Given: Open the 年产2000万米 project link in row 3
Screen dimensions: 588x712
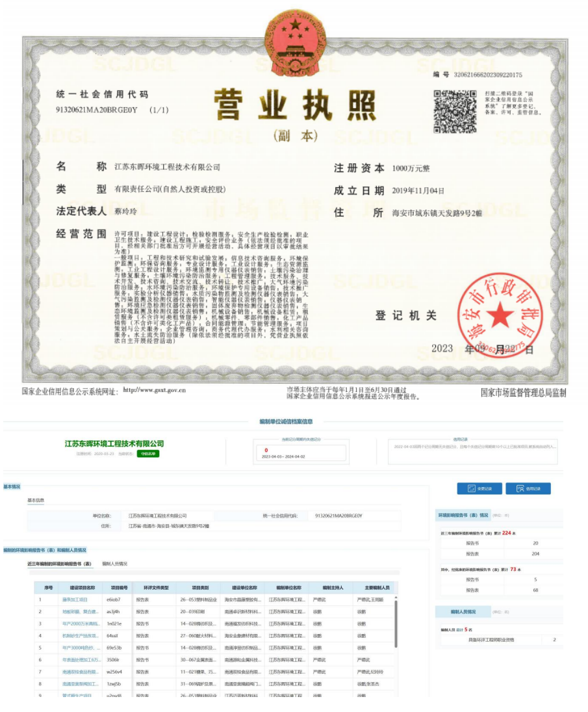Looking at the screenshot, I should (x=79, y=624).
